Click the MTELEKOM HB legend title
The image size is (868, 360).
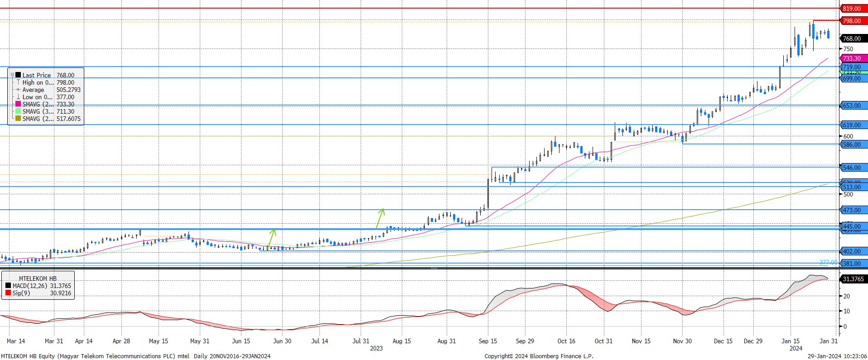coord(38,278)
